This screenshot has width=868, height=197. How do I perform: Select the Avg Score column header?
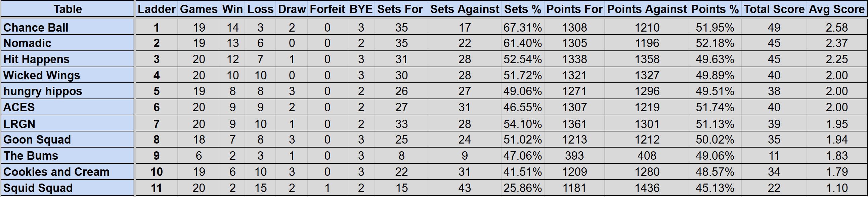836,9
